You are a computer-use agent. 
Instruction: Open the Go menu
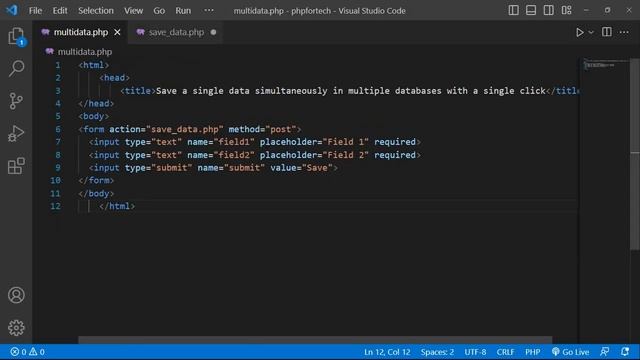159,11
